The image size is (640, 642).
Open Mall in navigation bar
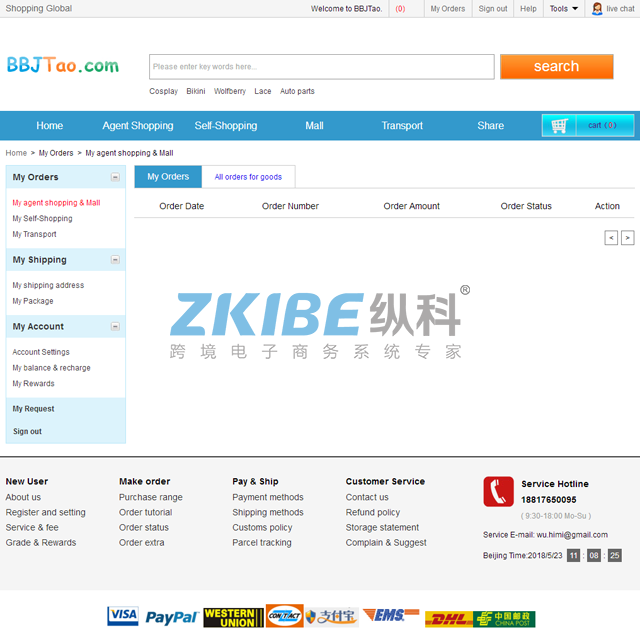(x=314, y=125)
